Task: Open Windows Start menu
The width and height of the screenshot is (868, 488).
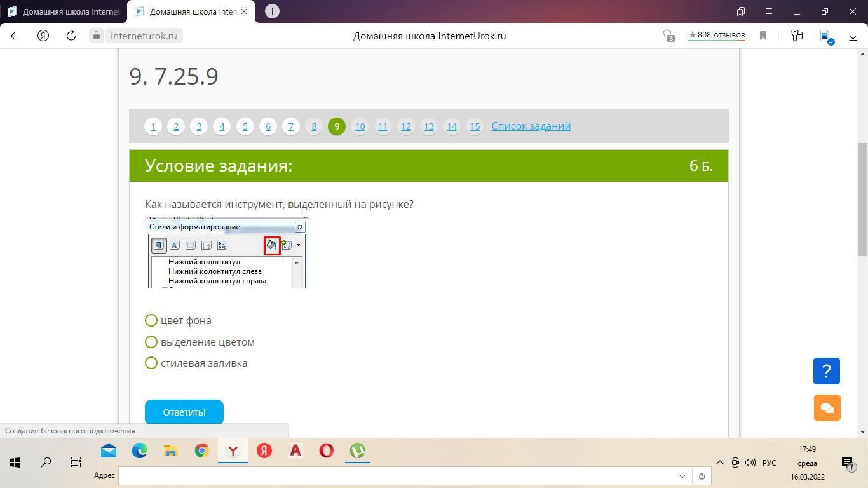Action: click(15, 463)
